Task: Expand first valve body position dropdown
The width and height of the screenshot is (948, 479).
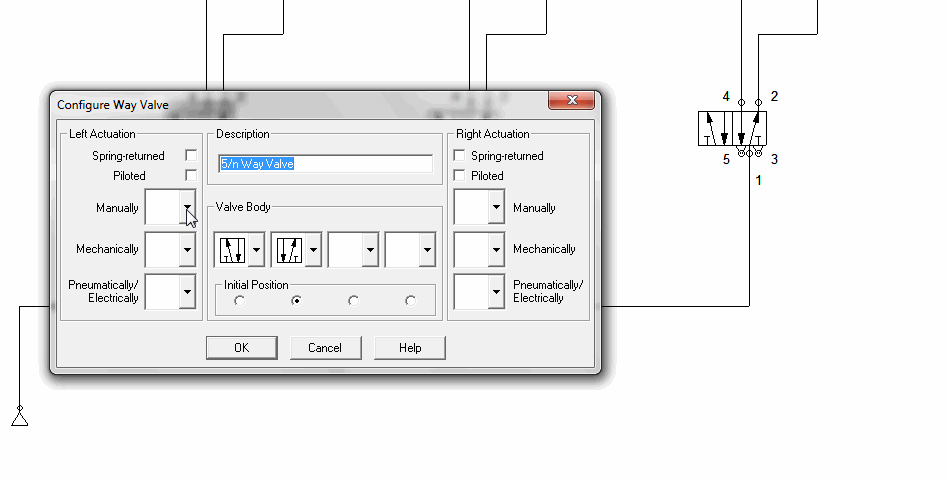Action: (x=256, y=249)
